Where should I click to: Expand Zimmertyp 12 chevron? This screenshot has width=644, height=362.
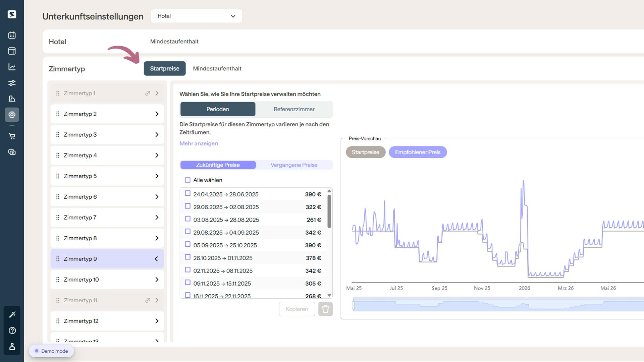click(157, 321)
